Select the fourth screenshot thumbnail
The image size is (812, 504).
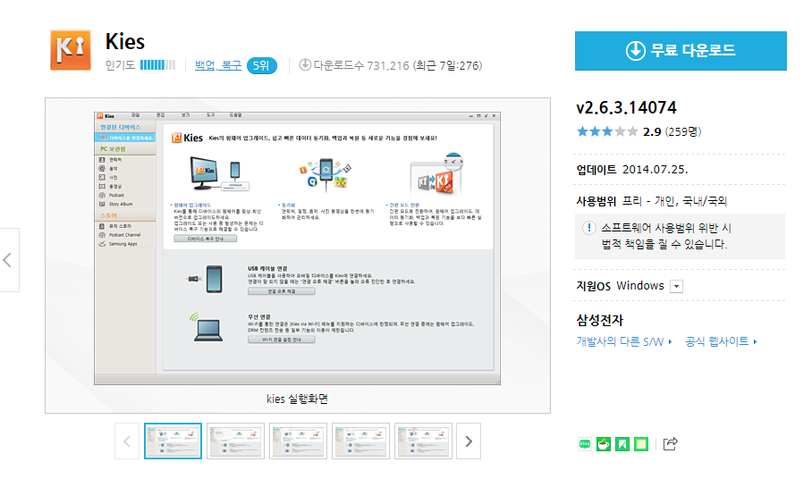click(361, 441)
